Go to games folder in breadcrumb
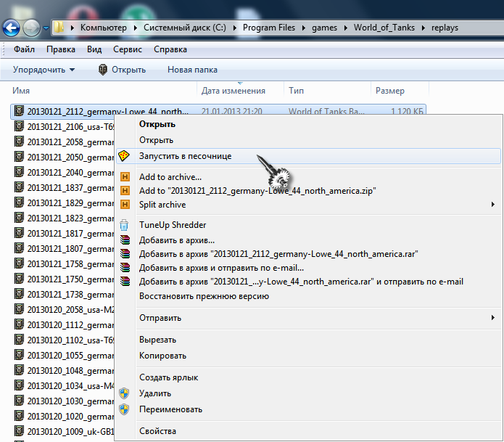Image resolution: width=504 pixels, height=442 pixels. pyautogui.click(x=324, y=28)
